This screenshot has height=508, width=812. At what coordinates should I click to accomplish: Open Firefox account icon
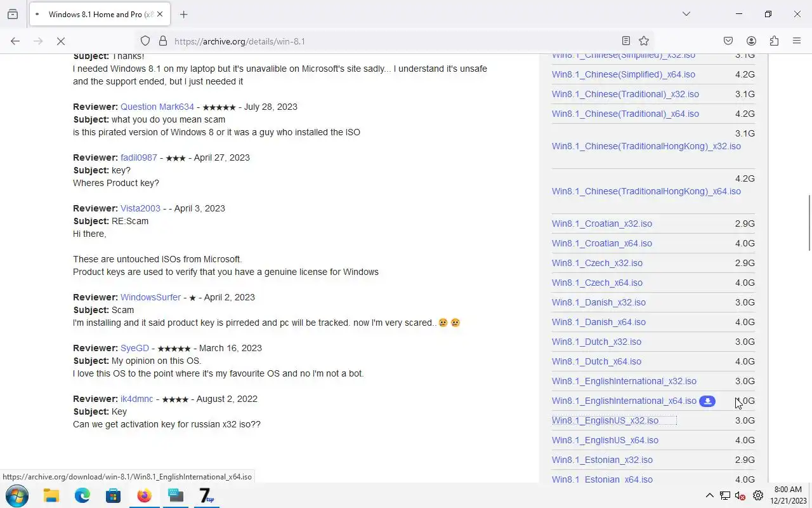751,41
